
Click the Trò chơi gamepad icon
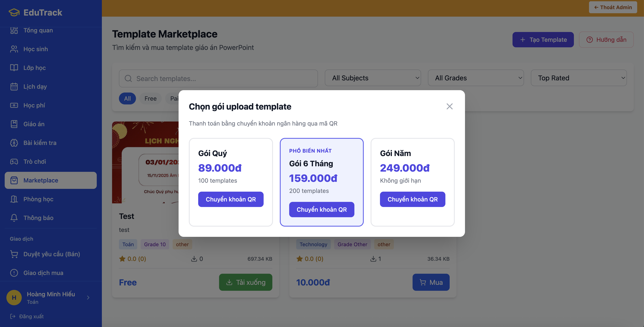point(14,162)
